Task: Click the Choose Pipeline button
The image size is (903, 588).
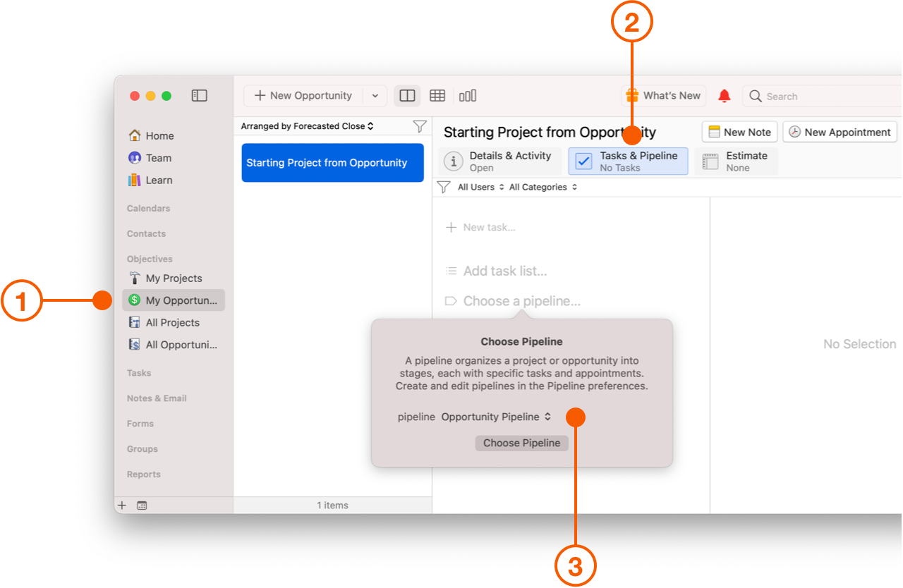Action: (x=522, y=443)
